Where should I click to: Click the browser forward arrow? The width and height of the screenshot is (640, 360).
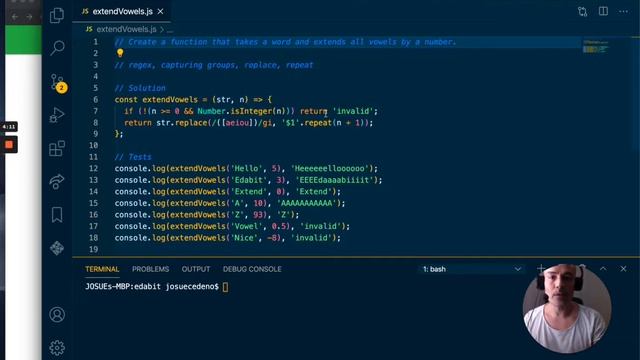coord(29,17)
